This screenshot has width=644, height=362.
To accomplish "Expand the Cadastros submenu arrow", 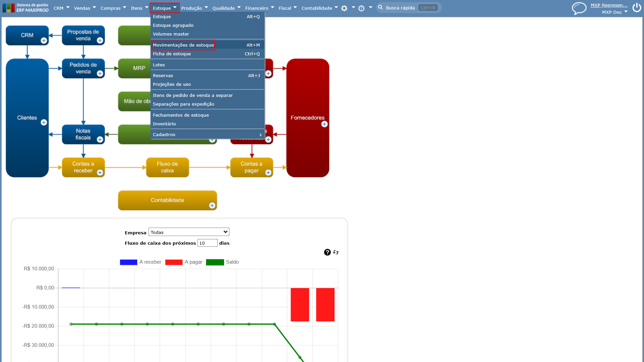I will [x=261, y=135].
